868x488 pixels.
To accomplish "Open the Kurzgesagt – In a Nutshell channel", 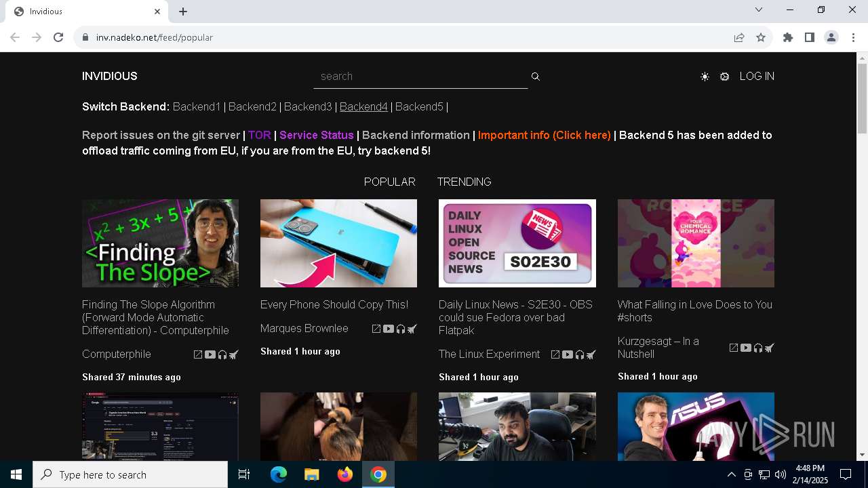I will click(658, 348).
